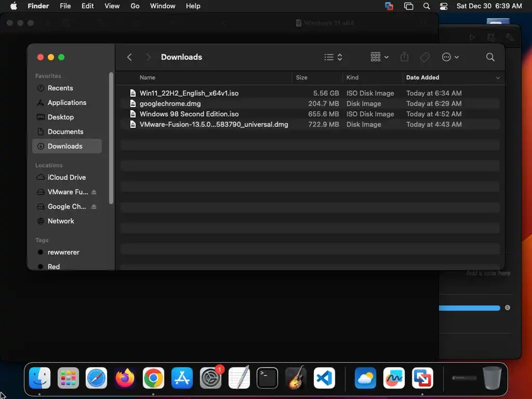532x399 pixels.
Task: Open the Window menu
Action: [163, 6]
